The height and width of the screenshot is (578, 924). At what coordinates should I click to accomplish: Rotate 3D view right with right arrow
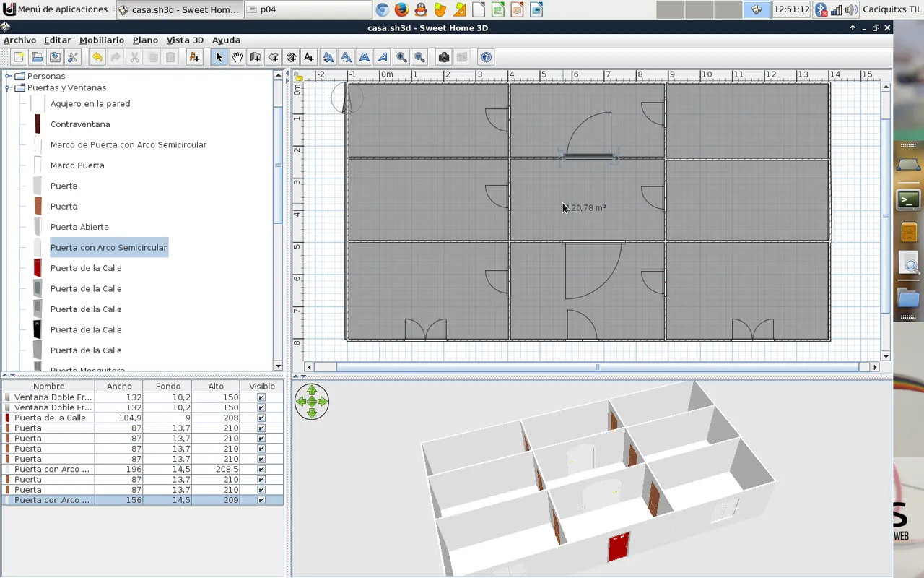[x=323, y=402]
